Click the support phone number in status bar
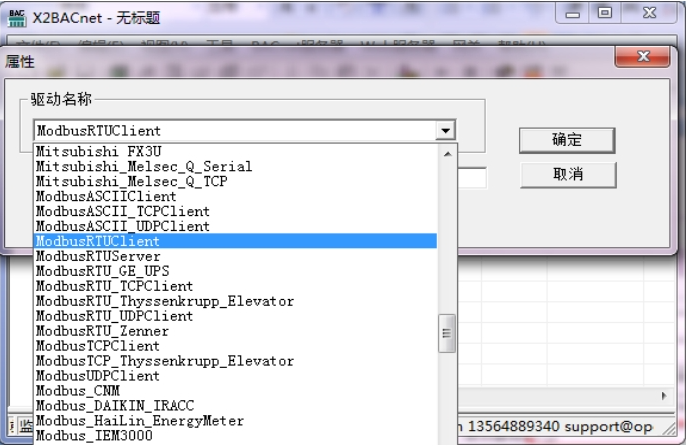Screen dimensions: 687x448 [513, 426]
